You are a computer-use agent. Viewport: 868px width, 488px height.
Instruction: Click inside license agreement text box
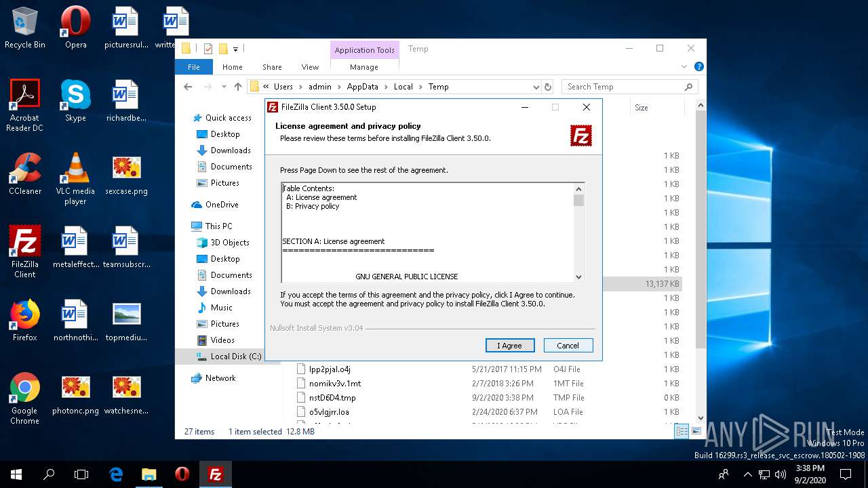click(427, 232)
